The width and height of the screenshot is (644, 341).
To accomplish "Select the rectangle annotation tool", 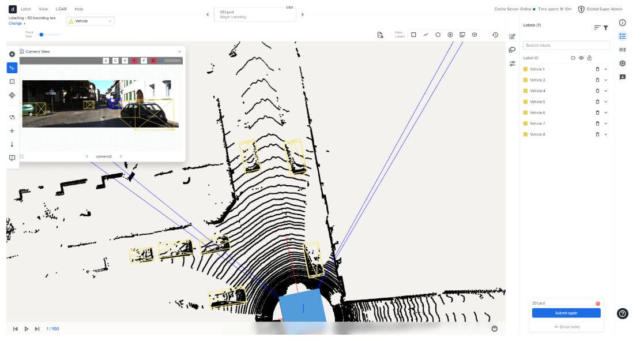I will tap(413, 35).
